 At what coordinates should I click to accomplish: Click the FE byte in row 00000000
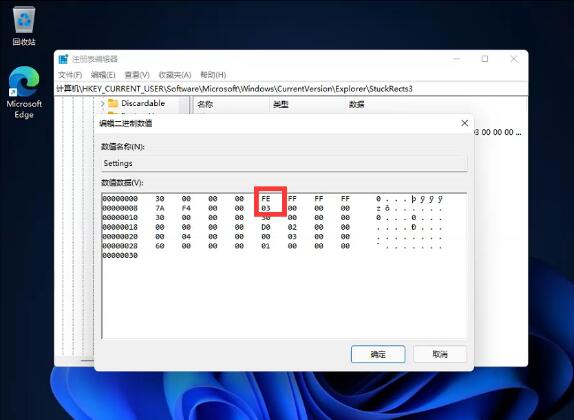[x=266, y=199]
